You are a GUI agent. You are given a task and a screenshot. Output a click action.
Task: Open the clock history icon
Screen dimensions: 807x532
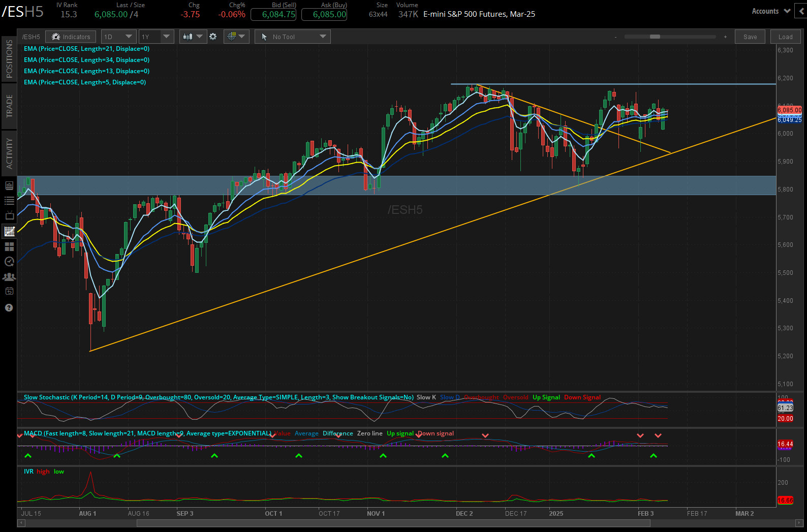click(9, 262)
